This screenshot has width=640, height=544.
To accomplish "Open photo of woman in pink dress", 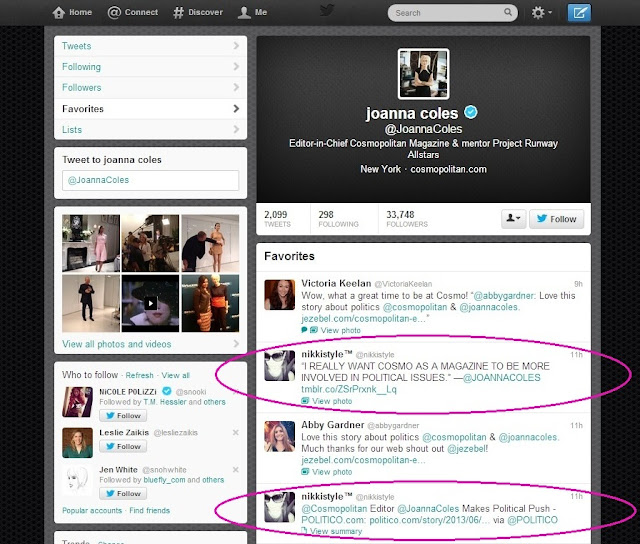I will pos(91,243).
